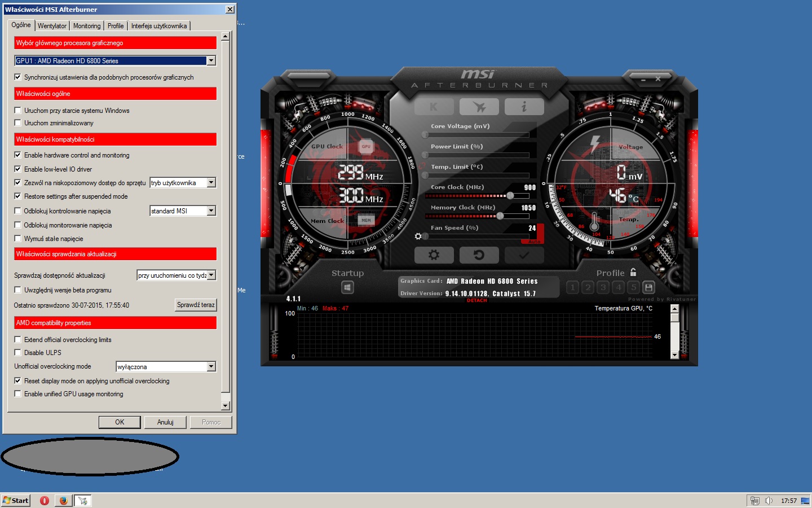The image size is (812, 508).
Task: Switch to the Monitoring tab
Action: [x=87, y=26]
